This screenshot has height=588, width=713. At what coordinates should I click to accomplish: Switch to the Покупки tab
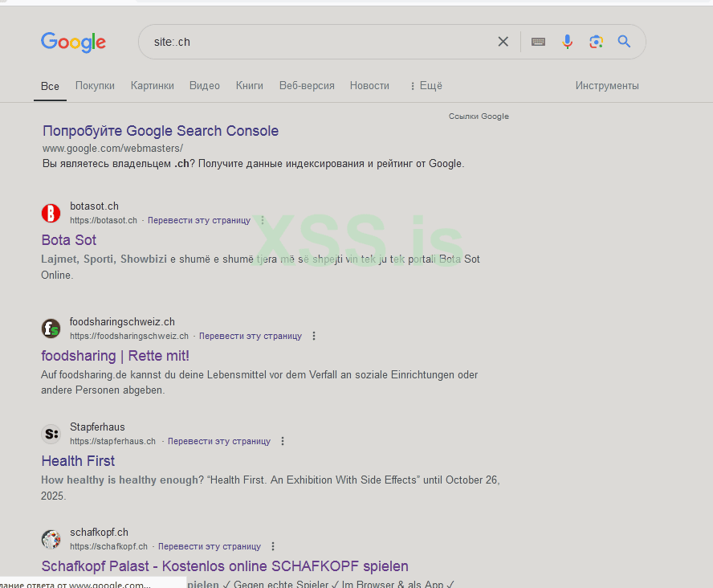[x=95, y=85]
